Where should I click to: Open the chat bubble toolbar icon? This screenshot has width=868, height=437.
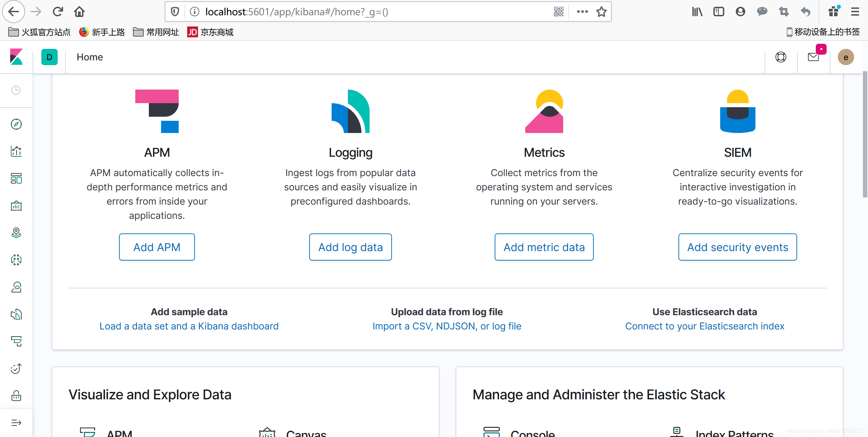click(762, 12)
